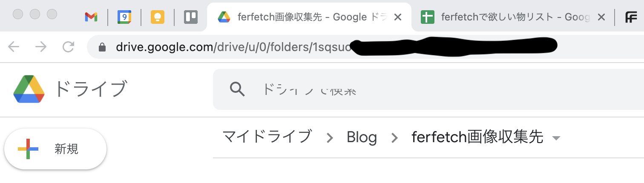
Task: Navigate to the Blog folder breadcrumb
Action: [362, 137]
